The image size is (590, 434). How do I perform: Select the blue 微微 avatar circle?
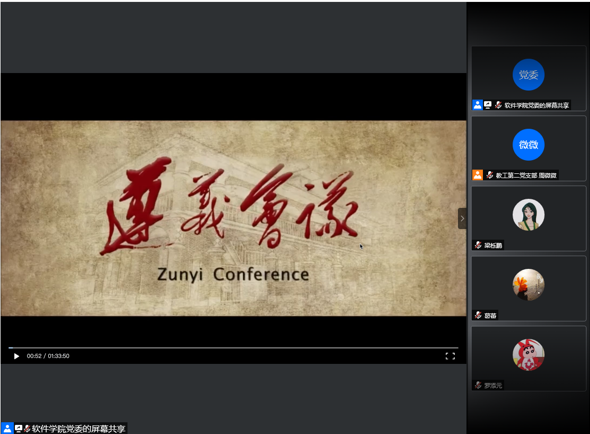(528, 145)
